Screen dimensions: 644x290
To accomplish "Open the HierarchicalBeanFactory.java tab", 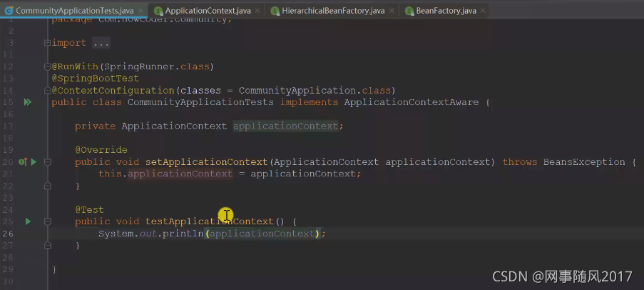I will click(333, 11).
